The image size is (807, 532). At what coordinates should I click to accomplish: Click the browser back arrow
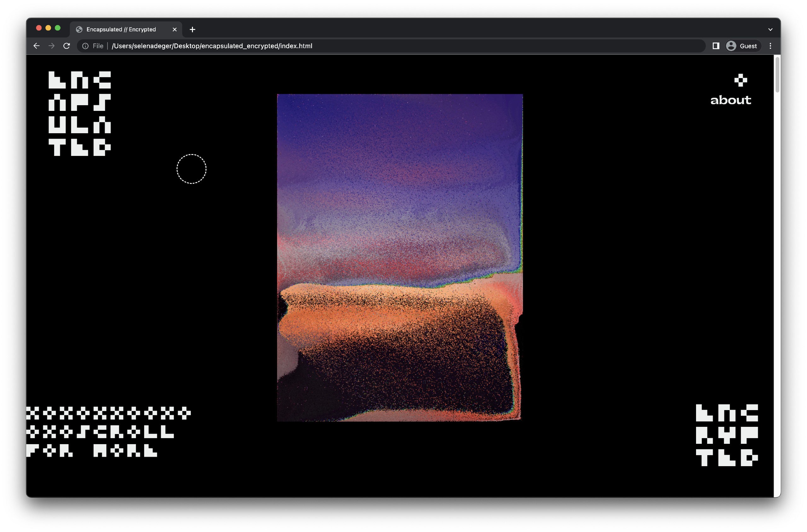tap(37, 46)
